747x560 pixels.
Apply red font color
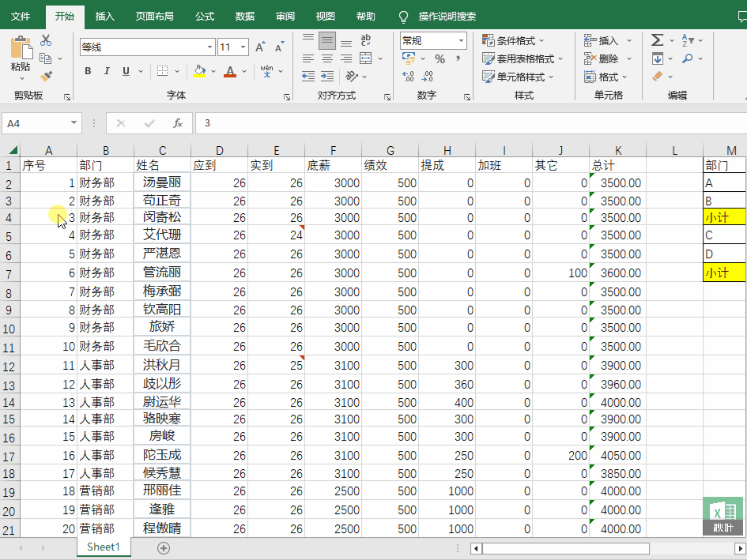[x=230, y=71]
